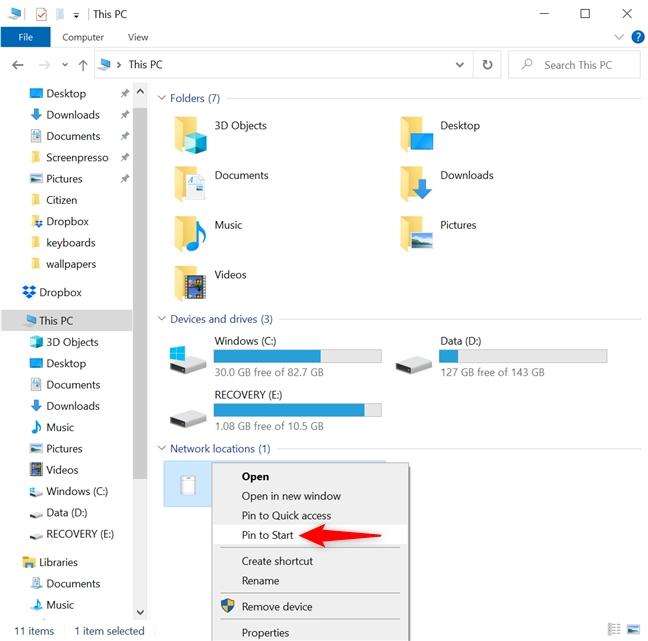The width and height of the screenshot is (648, 641).
Task: Go back with the left arrow
Action: click(18, 65)
